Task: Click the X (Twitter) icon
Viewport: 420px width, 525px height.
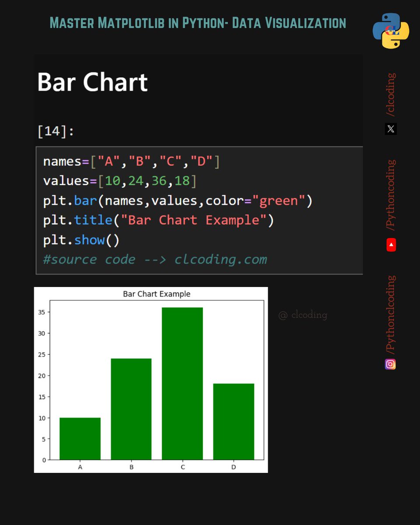Action: [x=391, y=129]
